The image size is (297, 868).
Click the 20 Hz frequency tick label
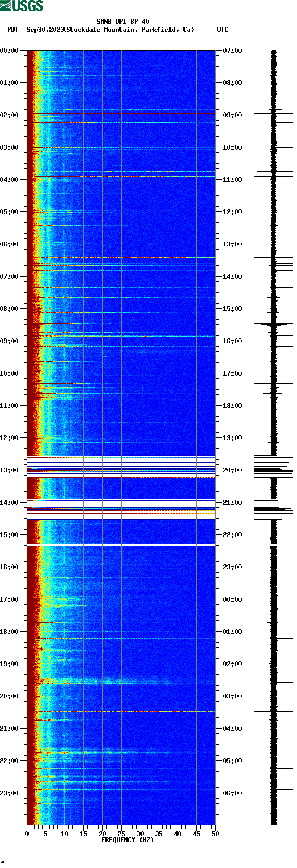[102, 834]
